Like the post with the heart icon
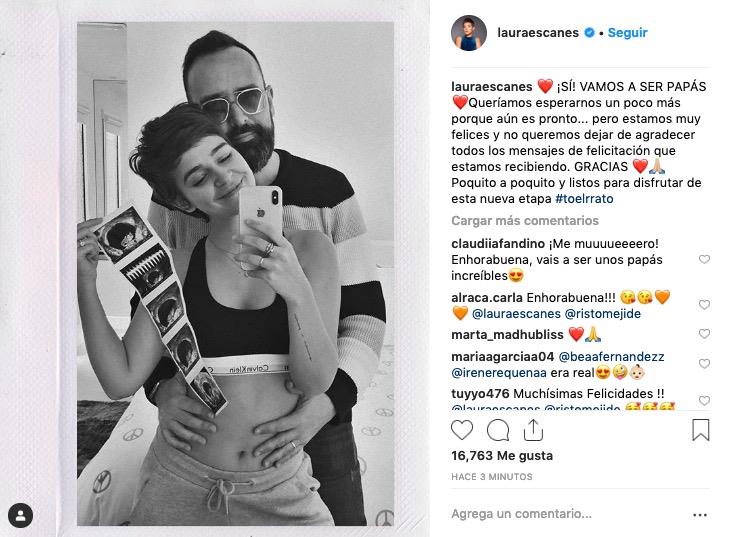The image size is (729, 537). coord(462,430)
